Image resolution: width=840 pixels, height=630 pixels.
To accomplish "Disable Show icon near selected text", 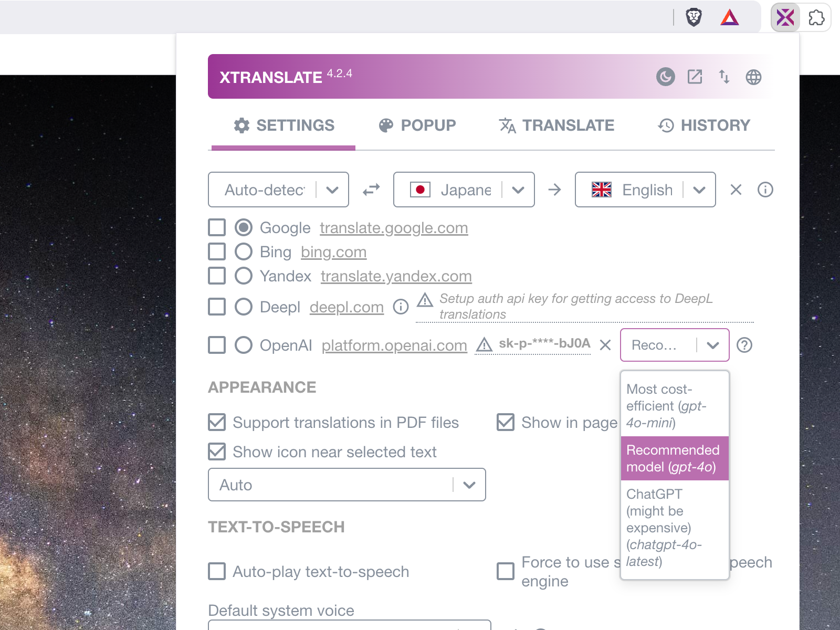I will (217, 451).
